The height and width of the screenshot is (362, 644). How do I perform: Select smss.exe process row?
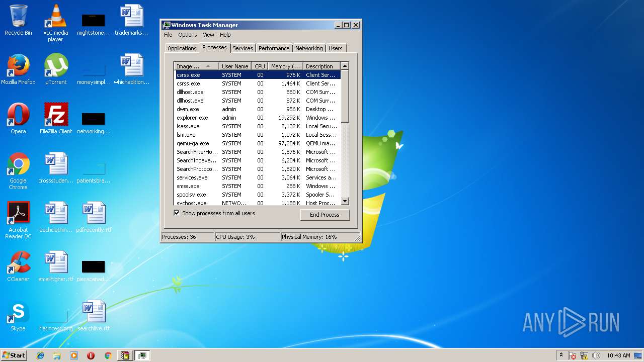[x=258, y=186]
